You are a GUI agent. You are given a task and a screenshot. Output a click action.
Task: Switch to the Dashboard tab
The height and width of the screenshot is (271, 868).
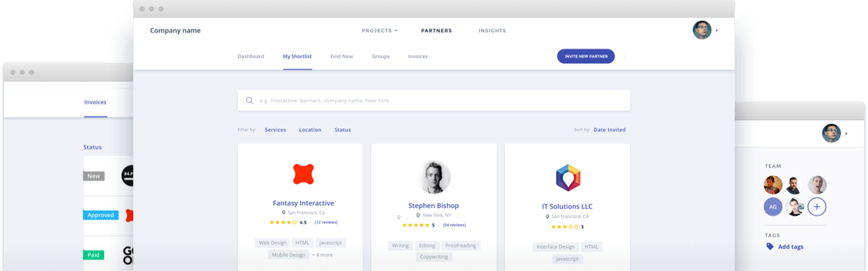(x=251, y=56)
